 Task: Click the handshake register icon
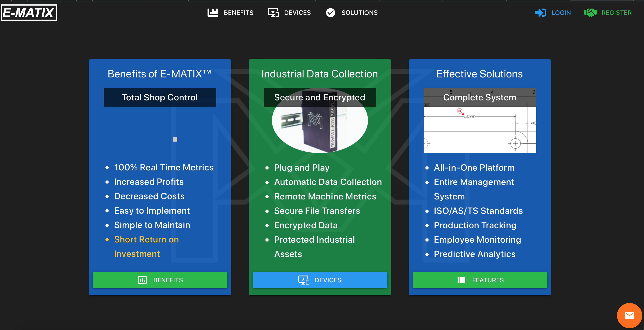591,12
